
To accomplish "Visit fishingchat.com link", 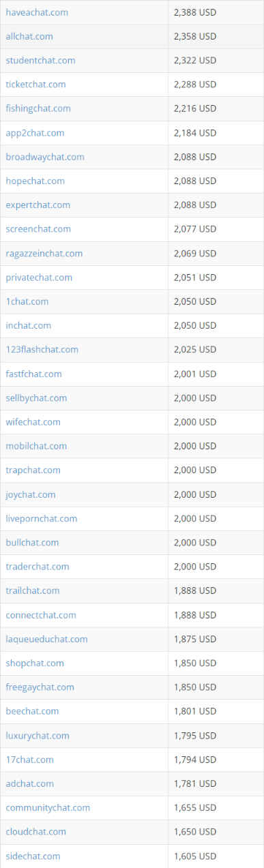I will 38,108.
